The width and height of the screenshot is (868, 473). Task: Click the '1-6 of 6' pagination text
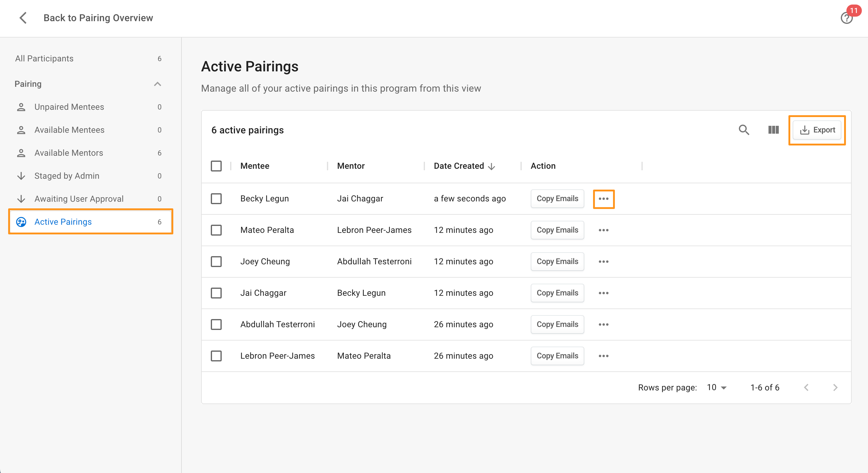coord(765,387)
